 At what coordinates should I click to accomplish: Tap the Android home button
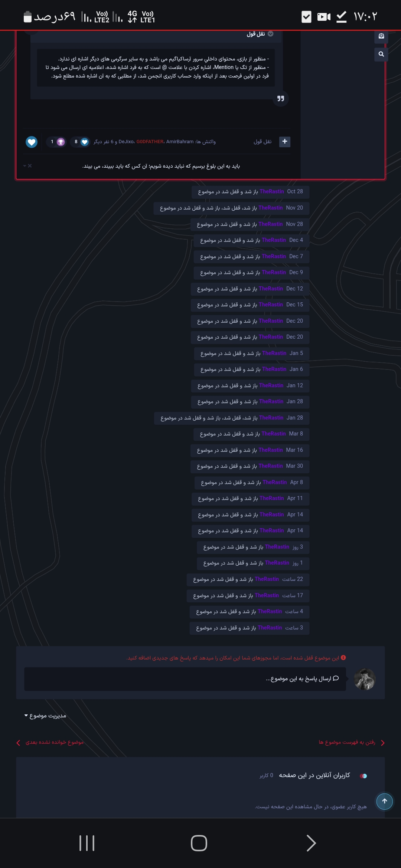click(x=199, y=843)
